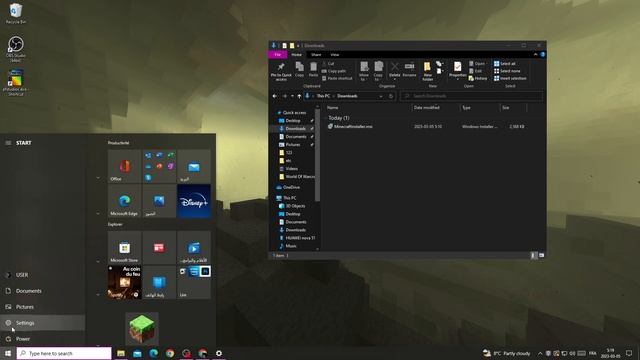640x360 pixels.
Task: Open the Recycle Bin on desktop
Action: click(16, 13)
